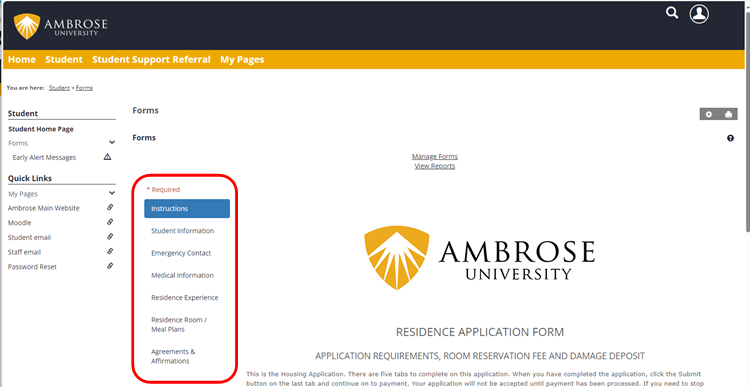Image resolution: width=750 pixels, height=387 pixels.
Task: Open the Residence Experience tab
Action: (185, 298)
